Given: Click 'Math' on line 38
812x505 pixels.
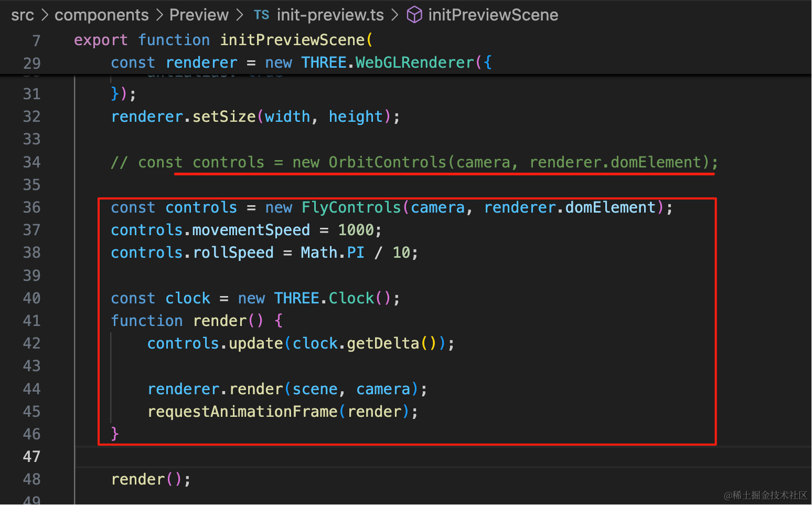Looking at the screenshot, I should [x=319, y=252].
